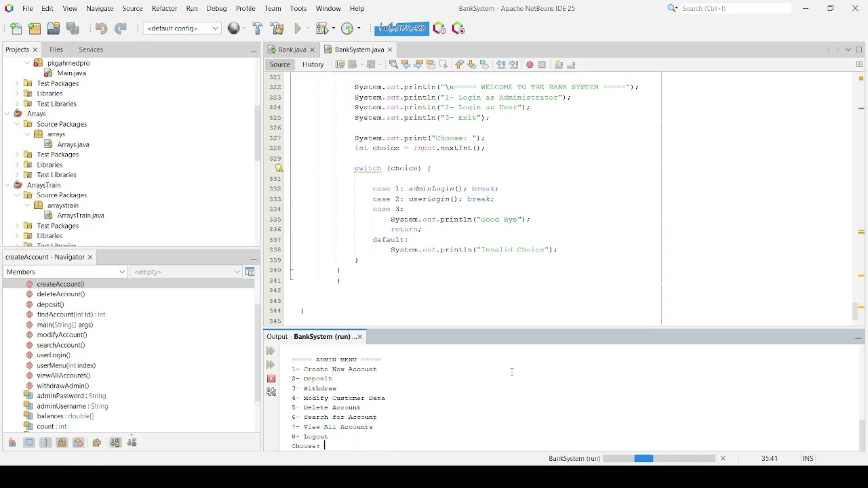The width and height of the screenshot is (868, 488).
Task: Toggle Sort by Name in Navigator
Action: [x=115, y=443]
